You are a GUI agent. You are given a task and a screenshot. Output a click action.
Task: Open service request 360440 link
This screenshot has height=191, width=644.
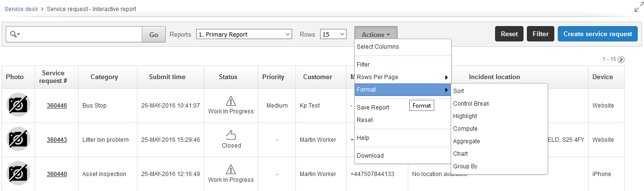coord(57,174)
